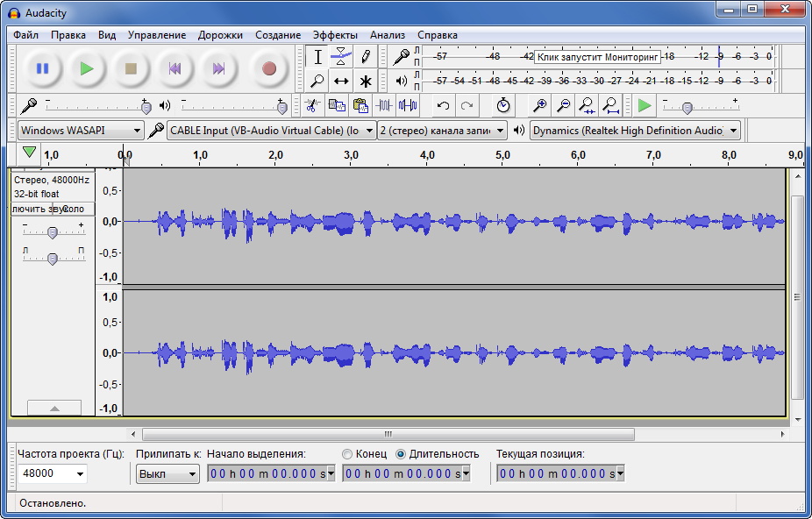812x519 pixels.
Task: Select the 'Длительность' radio button
Action: click(x=401, y=454)
